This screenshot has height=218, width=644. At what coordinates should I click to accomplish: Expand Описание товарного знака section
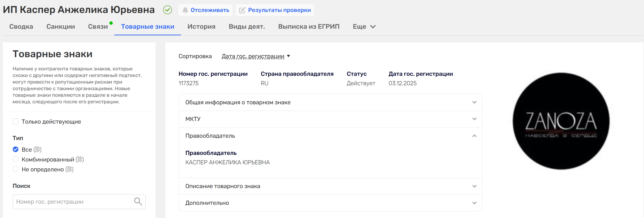click(330, 186)
